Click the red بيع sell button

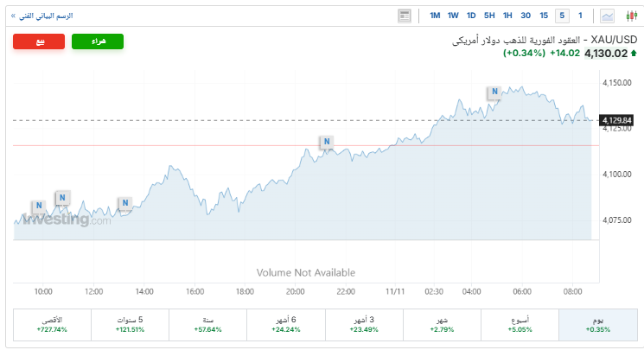39,41
